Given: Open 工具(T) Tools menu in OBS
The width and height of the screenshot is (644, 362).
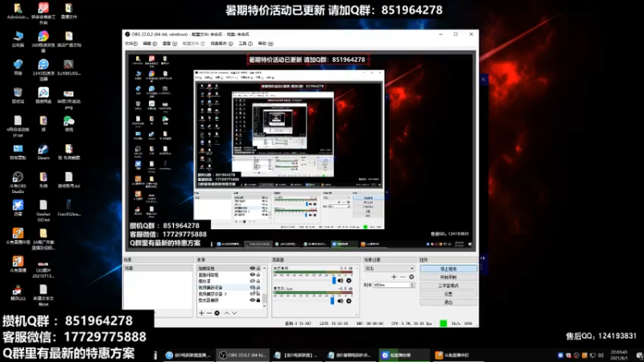Looking at the screenshot, I should 246,43.
